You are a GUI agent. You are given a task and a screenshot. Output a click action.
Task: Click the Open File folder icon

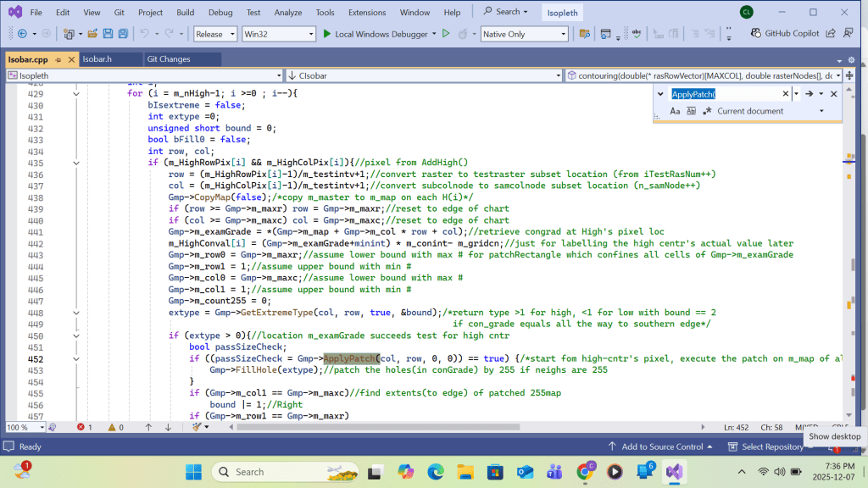click(x=92, y=34)
